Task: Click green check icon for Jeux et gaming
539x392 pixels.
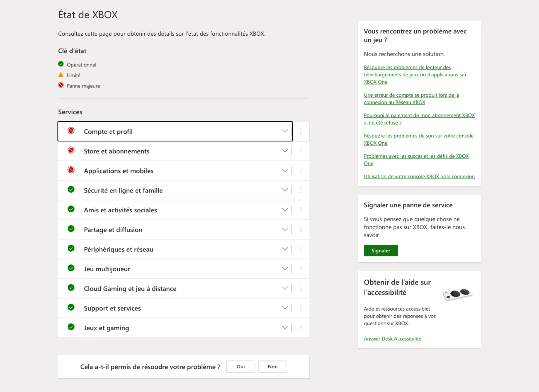Action: pos(71,327)
